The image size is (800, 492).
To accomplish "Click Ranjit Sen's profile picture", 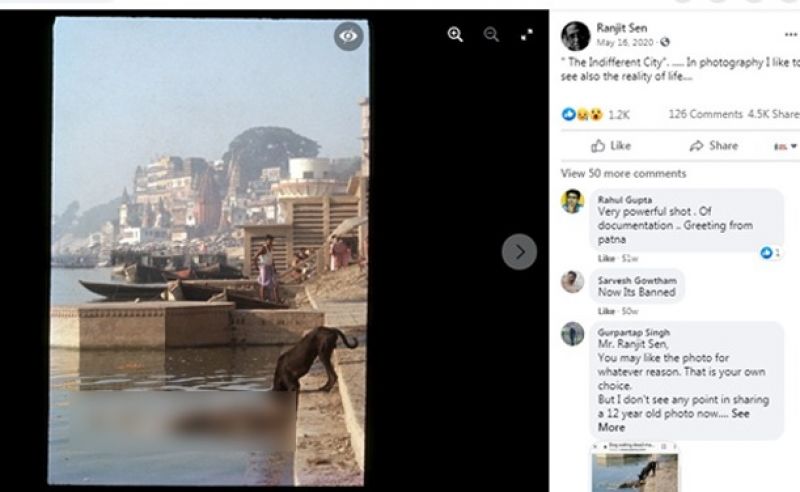I will tap(575, 36).
